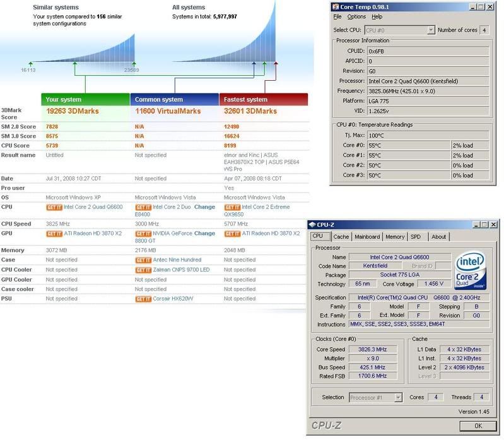Click GET IT badge beside Intel Core 2 Extreme
Screen dimensions: 504x442
pyautogui.click(x=232, y=207)
